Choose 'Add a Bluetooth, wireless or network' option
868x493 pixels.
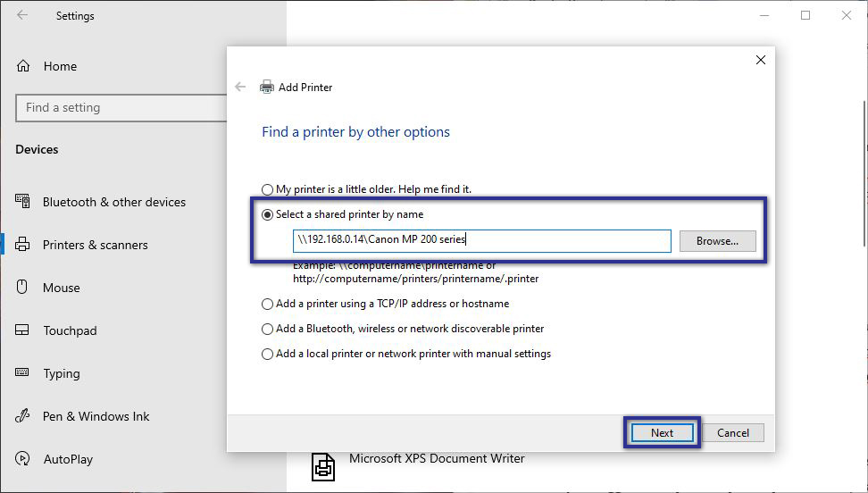(x=268, y=329)
